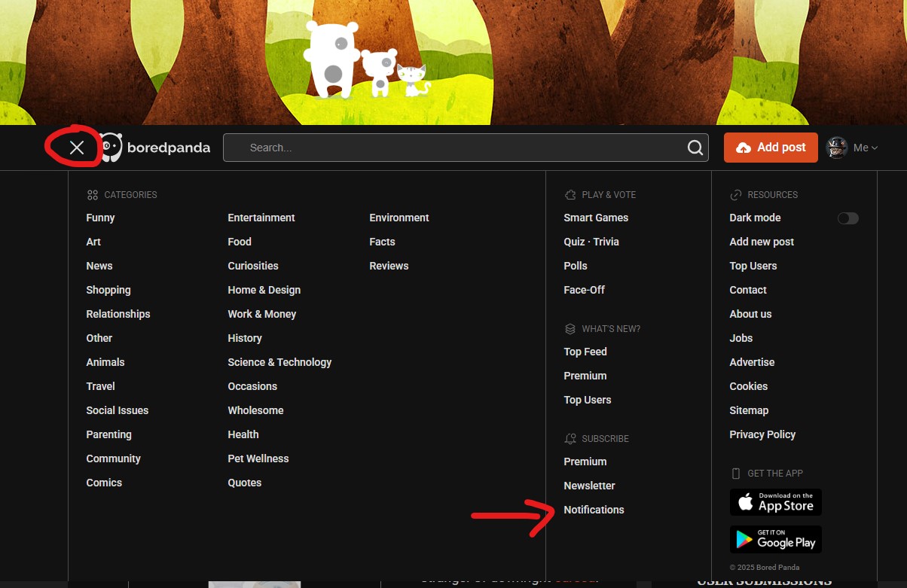Open Notifications under Subscribe
The image size is (907, 588).
(594, 510)
